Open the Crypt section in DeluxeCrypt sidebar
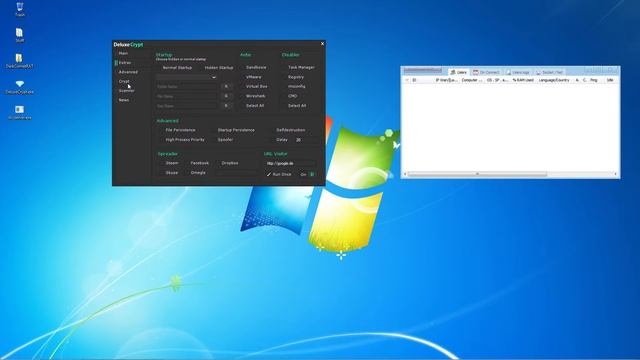This screenshot has height=360, width=640. [124, 81]
